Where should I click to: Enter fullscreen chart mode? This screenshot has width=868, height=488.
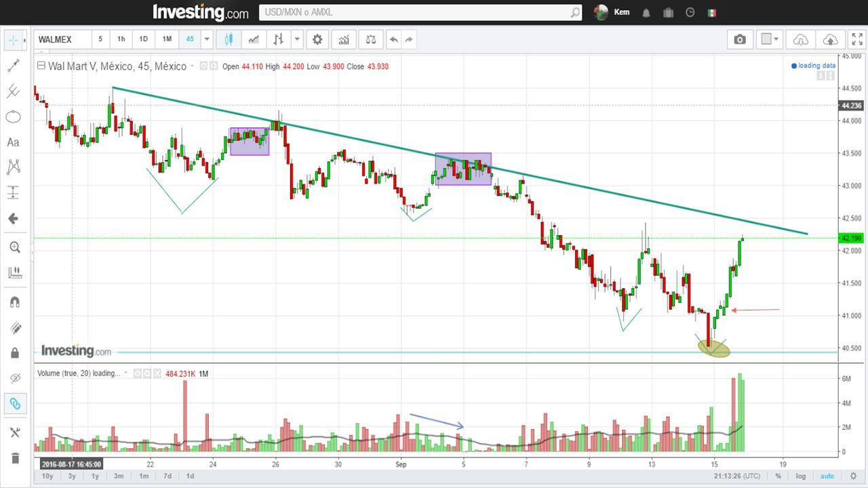856,39
